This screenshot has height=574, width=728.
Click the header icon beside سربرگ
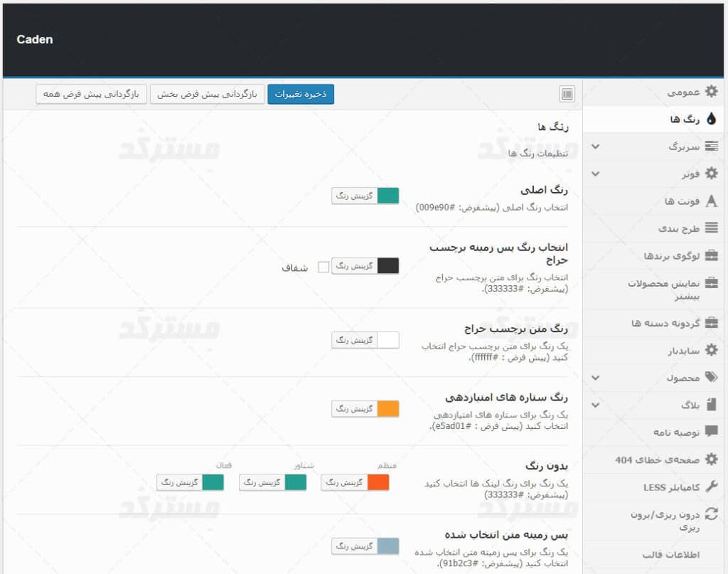711,147
